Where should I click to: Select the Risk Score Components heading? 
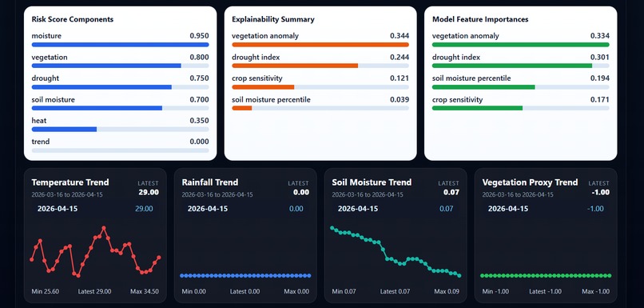tap(72, 19)
